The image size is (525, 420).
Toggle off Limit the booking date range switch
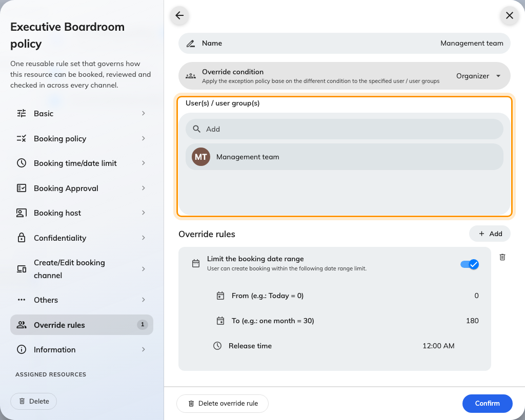[470, 264]
